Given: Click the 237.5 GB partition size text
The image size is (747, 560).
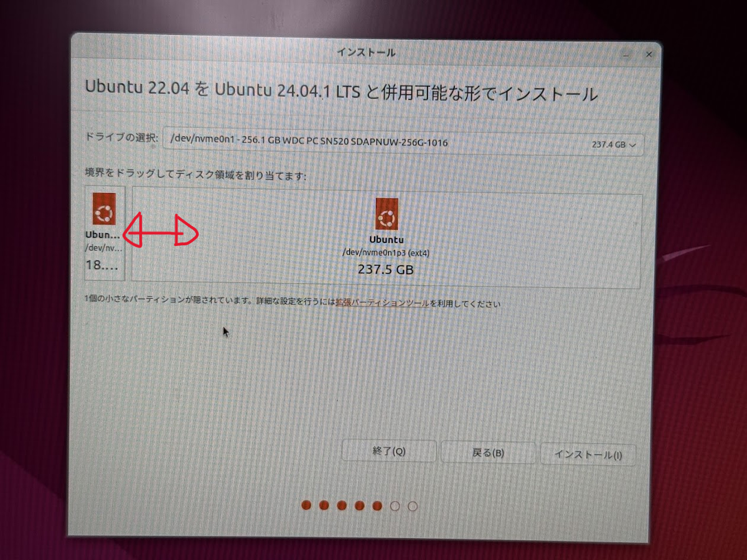Looking at the screenshot, I should point(386,269).
